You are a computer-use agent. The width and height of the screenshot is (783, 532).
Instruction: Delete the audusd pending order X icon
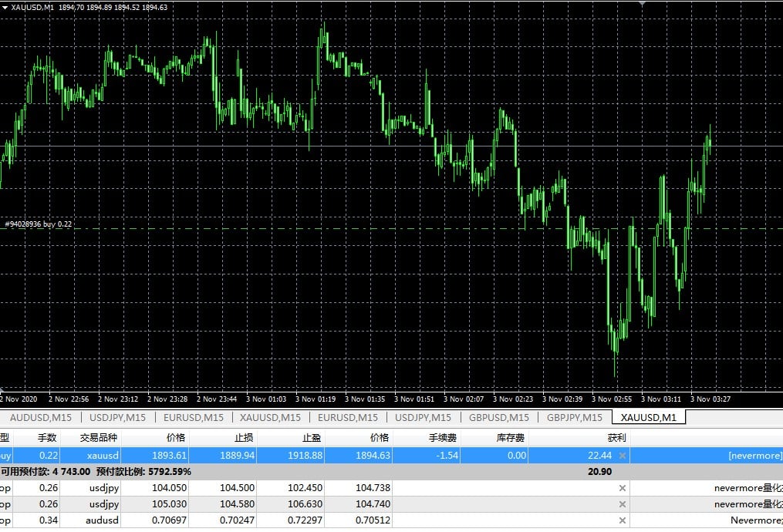click(x=623, y=520)
